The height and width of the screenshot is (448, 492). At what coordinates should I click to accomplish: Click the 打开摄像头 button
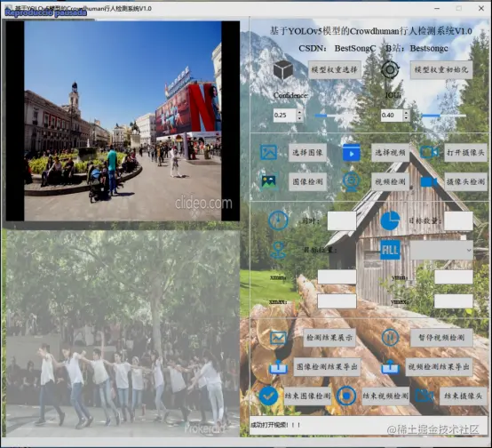pyautogui.click(x=465, y=153)
